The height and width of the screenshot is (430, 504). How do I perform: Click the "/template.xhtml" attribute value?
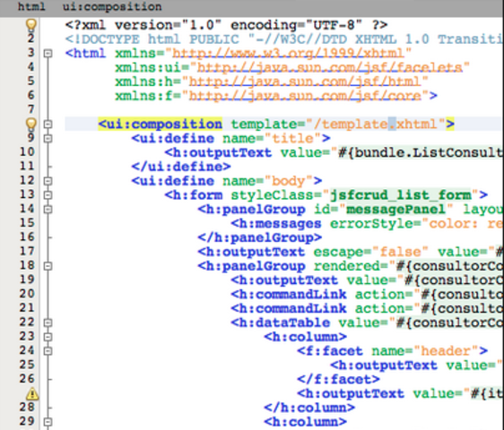[375, 124]
